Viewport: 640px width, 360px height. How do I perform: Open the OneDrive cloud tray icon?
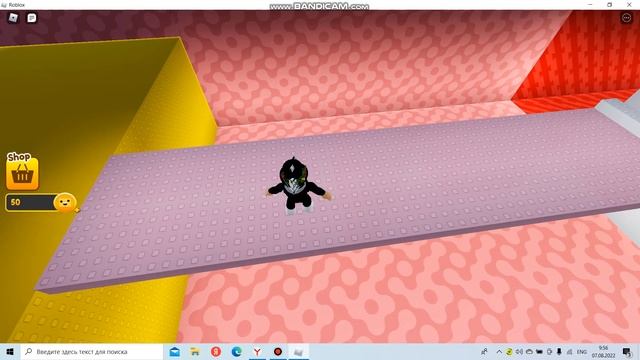click(529, 351)
